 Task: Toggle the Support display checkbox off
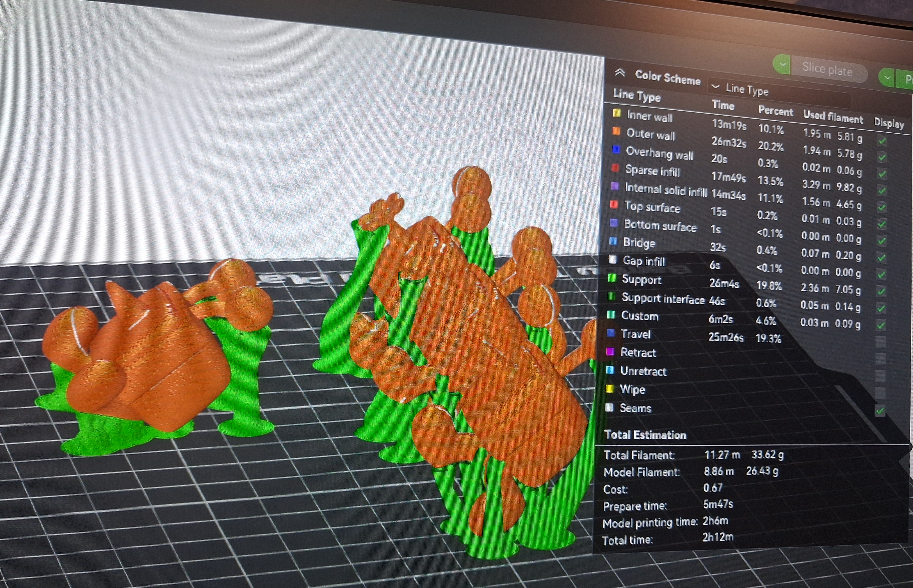click(881, 292)
